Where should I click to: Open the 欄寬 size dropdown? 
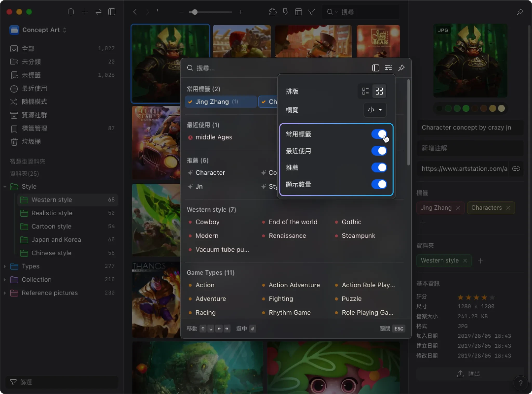[x=375, y=110]
